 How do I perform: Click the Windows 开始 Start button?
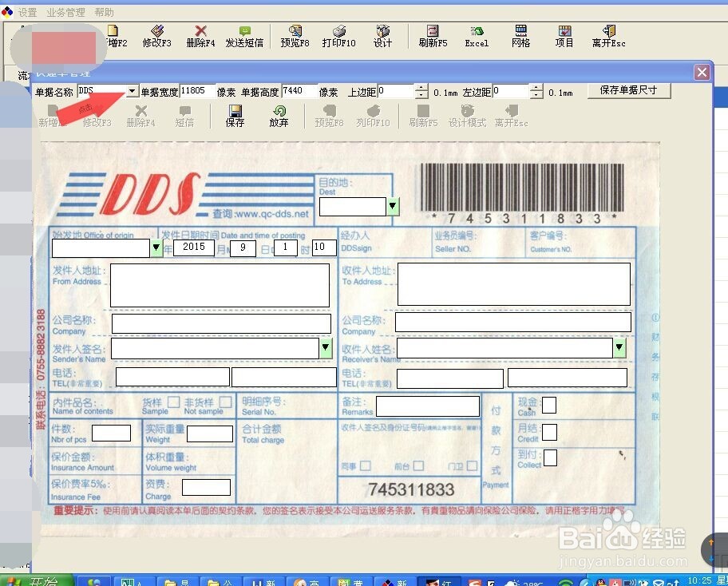coord(38,580)
